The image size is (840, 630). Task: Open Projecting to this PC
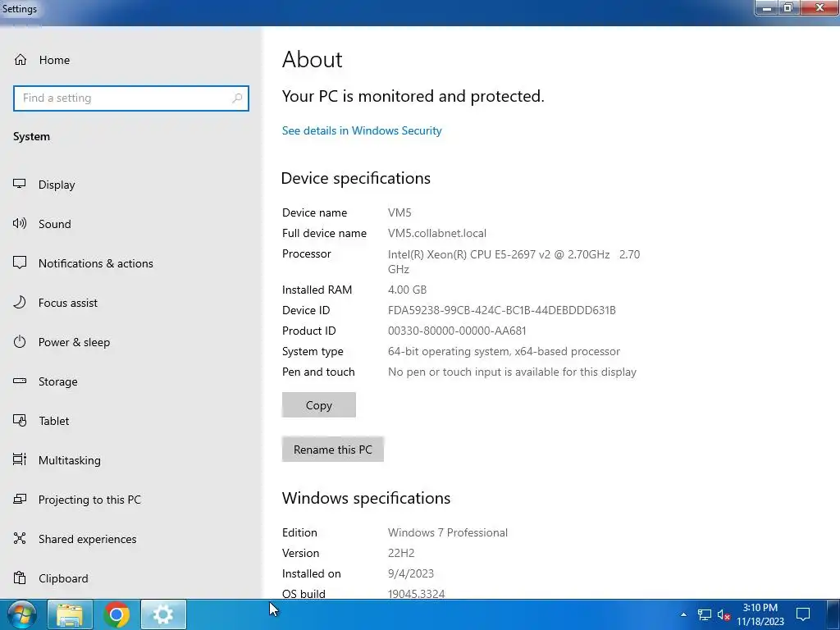point(89,500)
